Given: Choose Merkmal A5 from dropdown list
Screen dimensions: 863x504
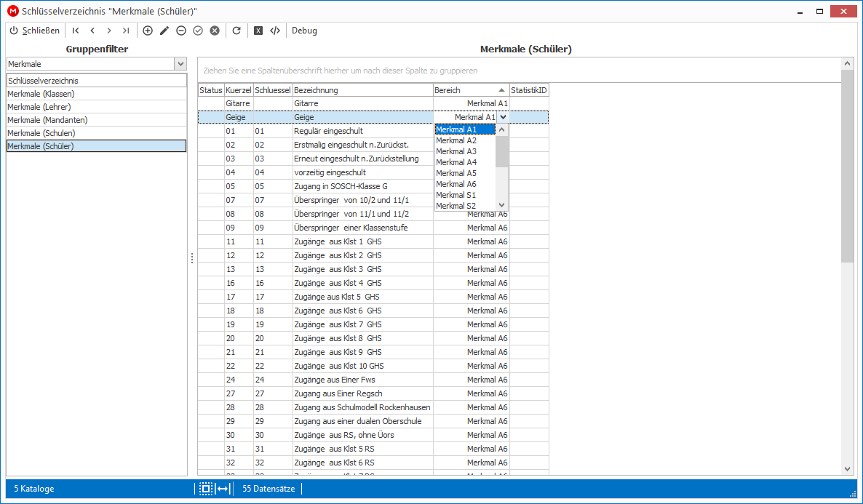Looking at the screenshot, I should pyautogui.click(x=465, y=173).
